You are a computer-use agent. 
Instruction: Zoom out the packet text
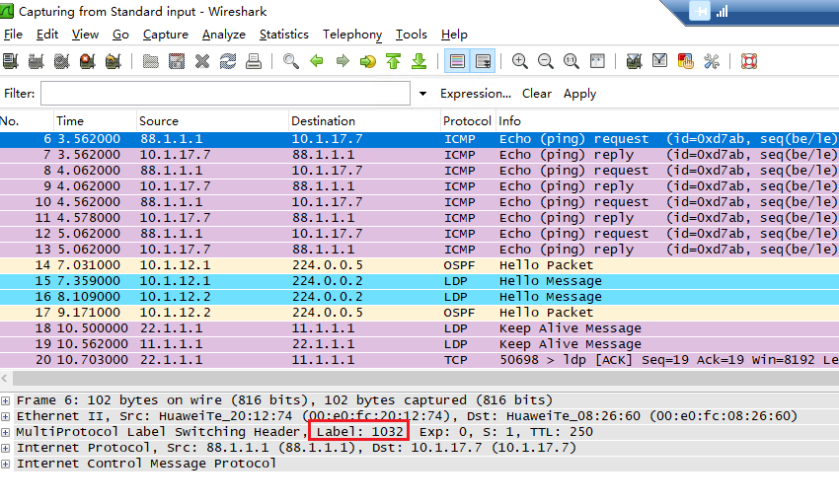(x=545, y=61)
